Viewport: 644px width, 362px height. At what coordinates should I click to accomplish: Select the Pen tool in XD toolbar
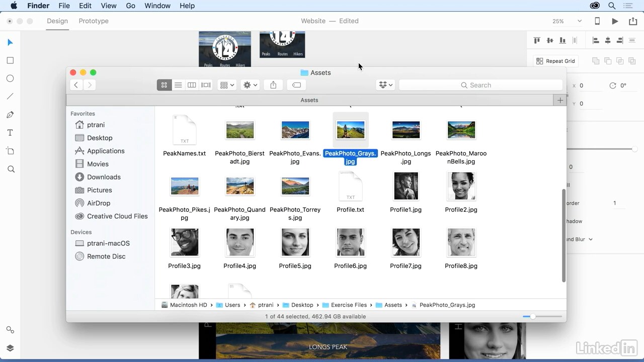(x=10, y=115)
